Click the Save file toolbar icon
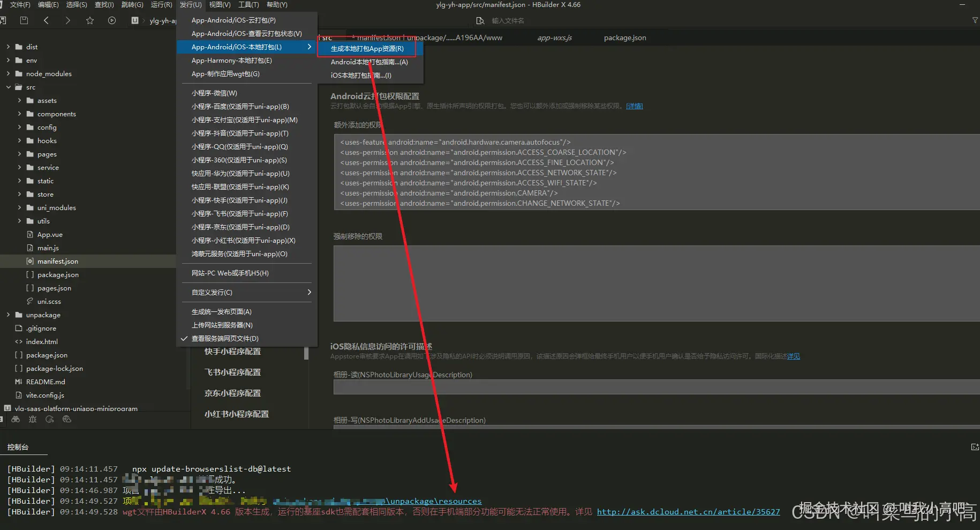Image resolution: width=980 pixels, height=530 pixels. point(24,20)
